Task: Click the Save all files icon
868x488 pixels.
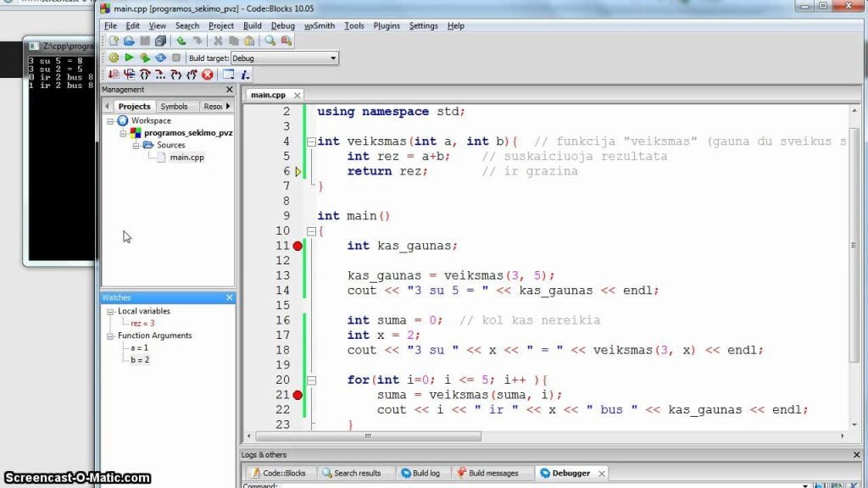Action: tap(160, 41)
